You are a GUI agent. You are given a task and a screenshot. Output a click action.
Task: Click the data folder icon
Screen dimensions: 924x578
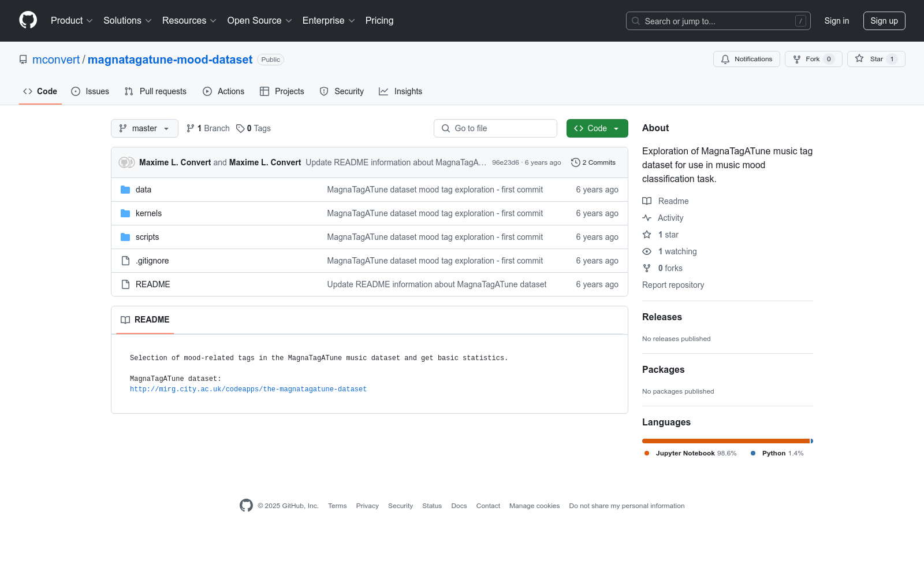(125, 190)
